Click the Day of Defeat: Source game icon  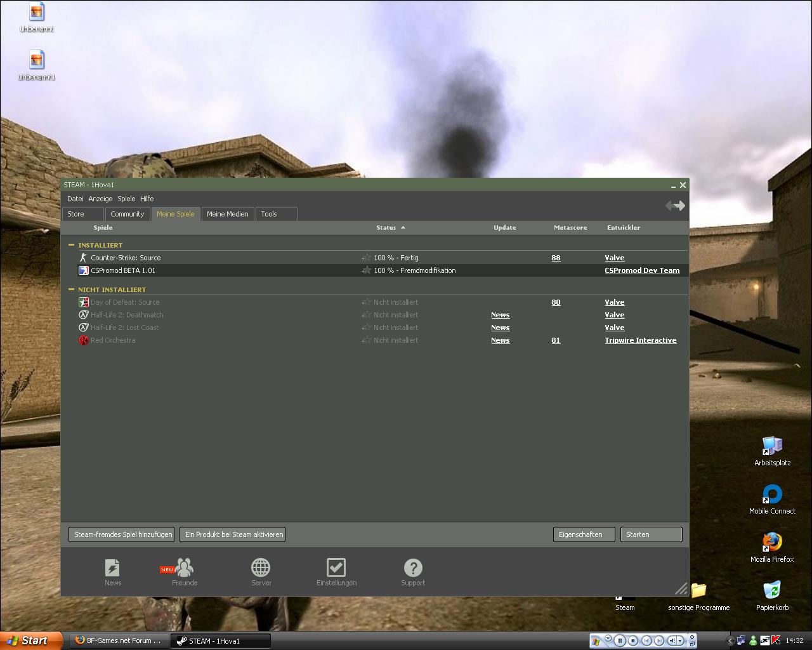(x=83, y=302)
